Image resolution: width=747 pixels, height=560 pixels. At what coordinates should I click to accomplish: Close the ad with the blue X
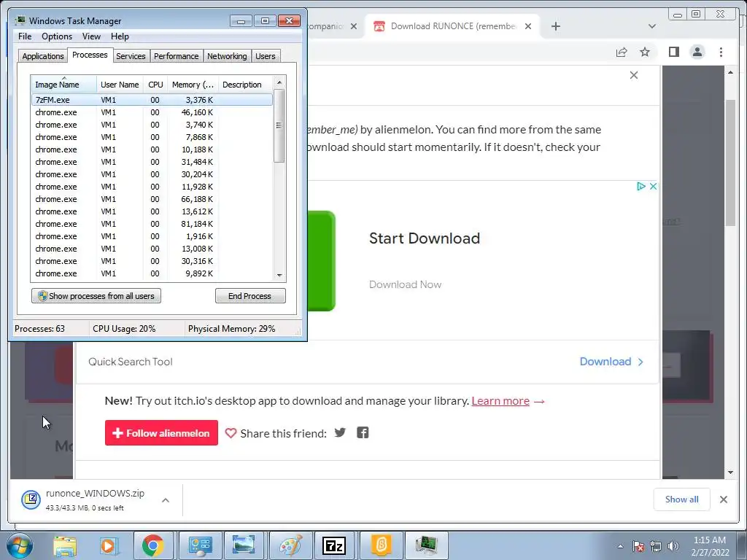tap(653, 186)
